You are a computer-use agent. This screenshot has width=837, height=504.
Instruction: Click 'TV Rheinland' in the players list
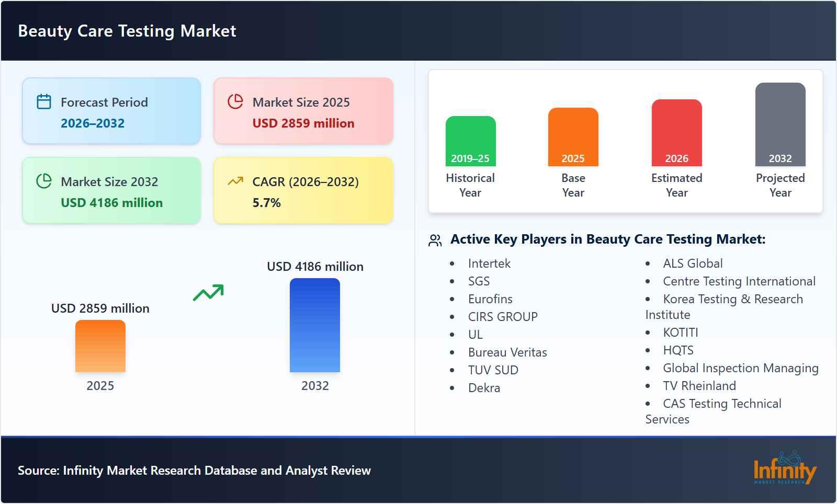[699, 386]
